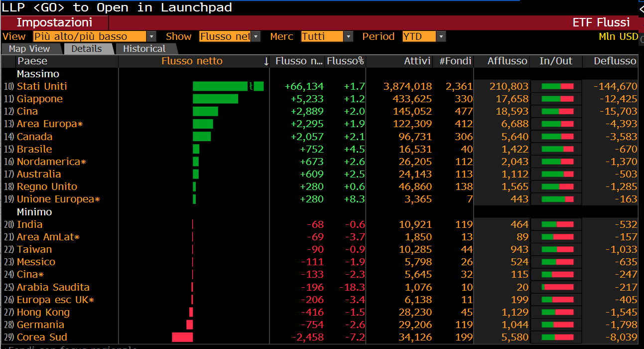
Task: Click the descending sort arrow icon
Action: point(266,61)
